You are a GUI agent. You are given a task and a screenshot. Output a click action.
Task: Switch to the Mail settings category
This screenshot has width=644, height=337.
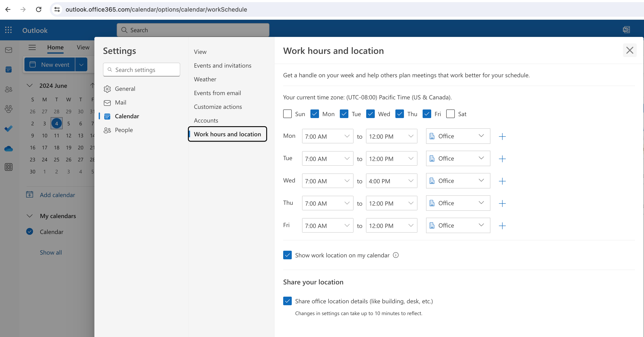coord(121,103)
